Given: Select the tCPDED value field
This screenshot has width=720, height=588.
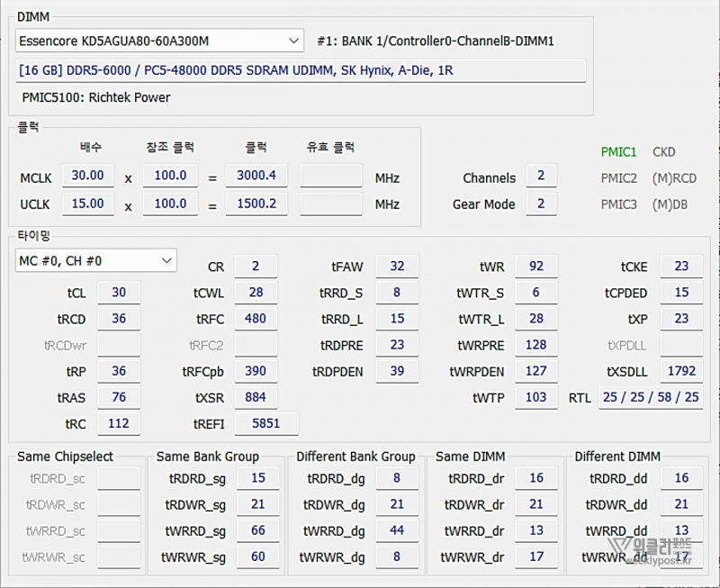Looking at the screenshot, I should (682, 293).
